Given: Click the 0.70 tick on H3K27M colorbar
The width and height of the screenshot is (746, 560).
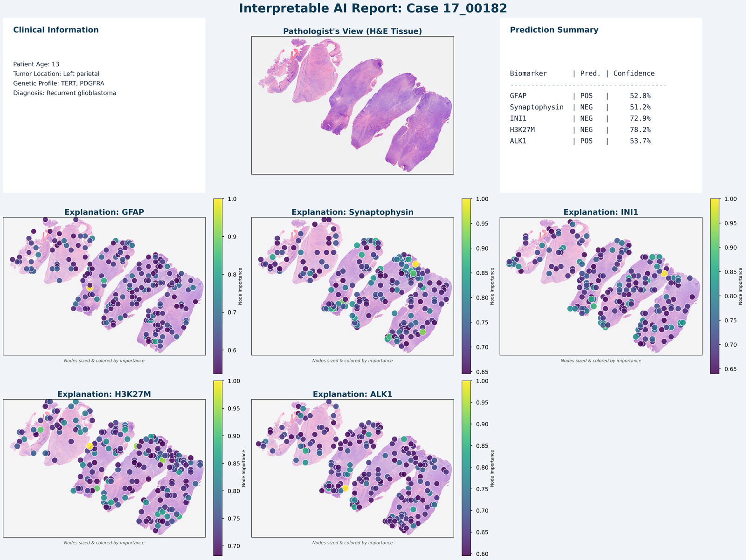Looking at the screenshot, I should [234, 546].
